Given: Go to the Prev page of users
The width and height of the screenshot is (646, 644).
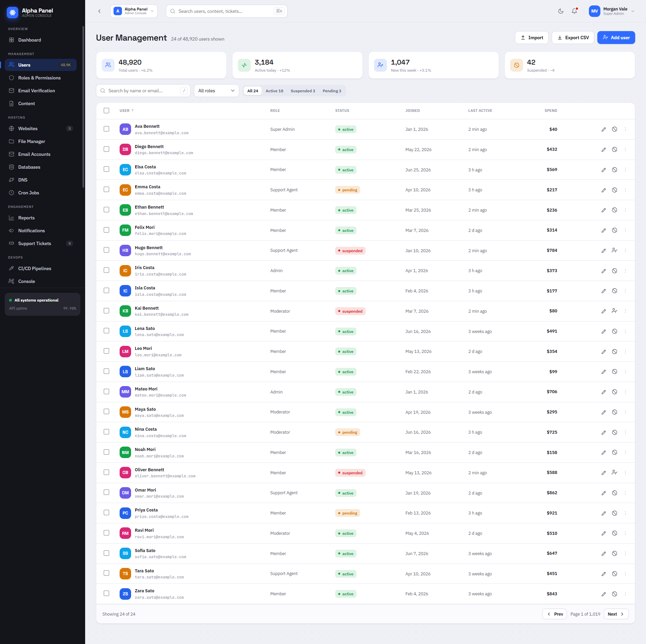Looking at the screenshot, I should pos(555,614).
